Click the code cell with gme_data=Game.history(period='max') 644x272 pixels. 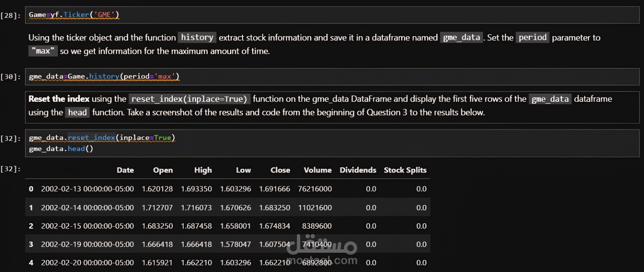(x=332, y=77)
